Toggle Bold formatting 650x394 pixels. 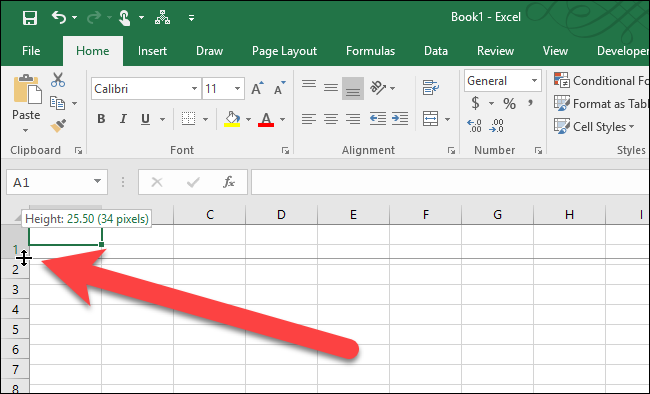click(101, 119)
